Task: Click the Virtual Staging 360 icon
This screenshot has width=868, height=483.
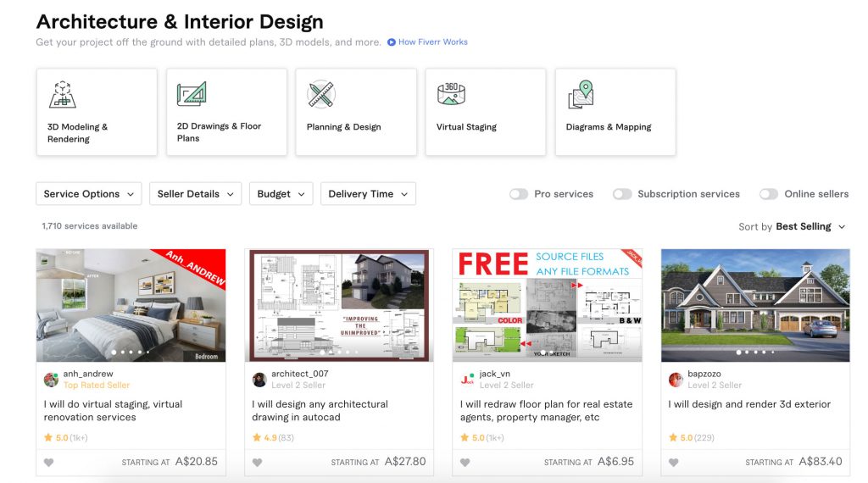Action: [x=451, y=93]
